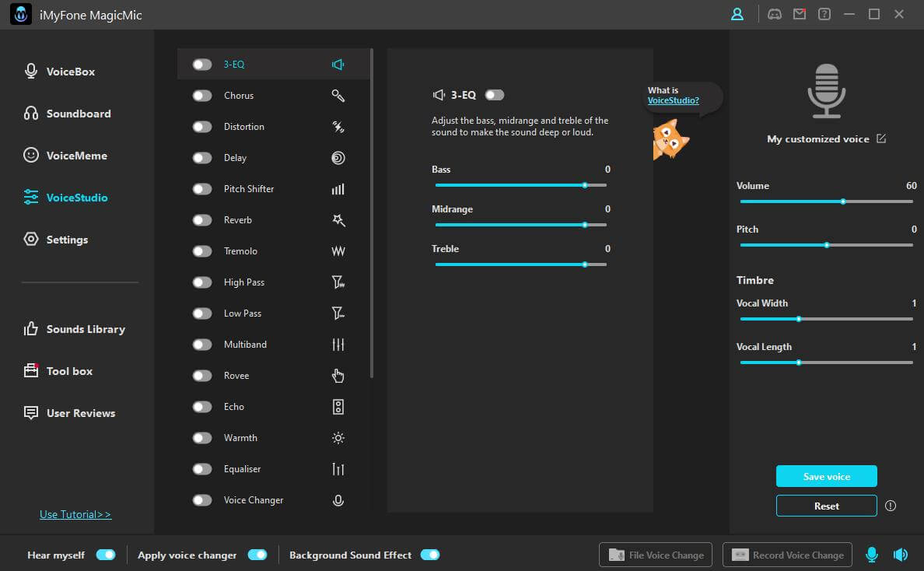924x571 pixels.
Task: Click the Equaliser sliders icon
Action: 338,469
